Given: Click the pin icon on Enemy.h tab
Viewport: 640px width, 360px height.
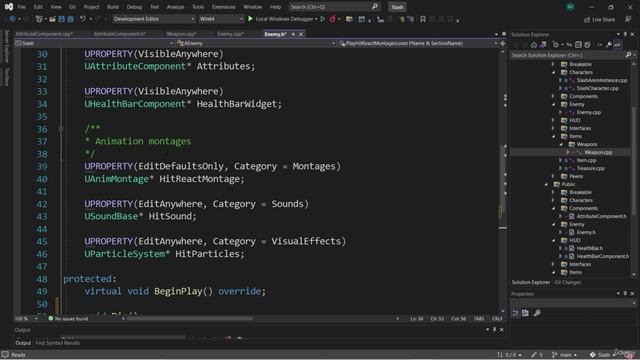Looking at the screenshot, I should pos(293,34).
